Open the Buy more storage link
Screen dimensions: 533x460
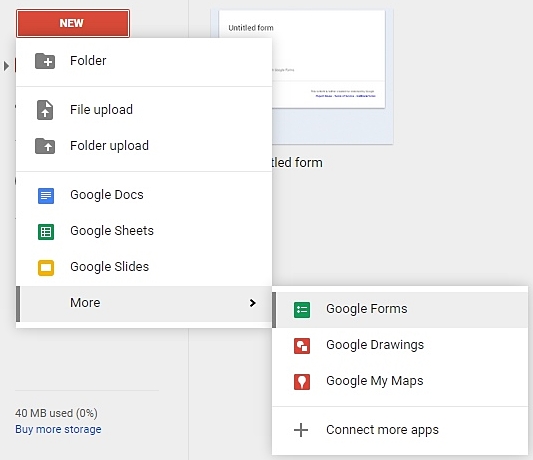(x=58, y=429)
